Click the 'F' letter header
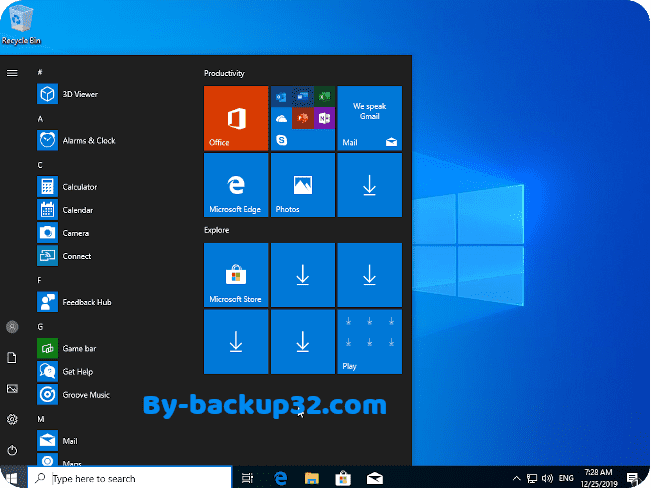The width and height of the screenshot is (651, 488). 39,280
